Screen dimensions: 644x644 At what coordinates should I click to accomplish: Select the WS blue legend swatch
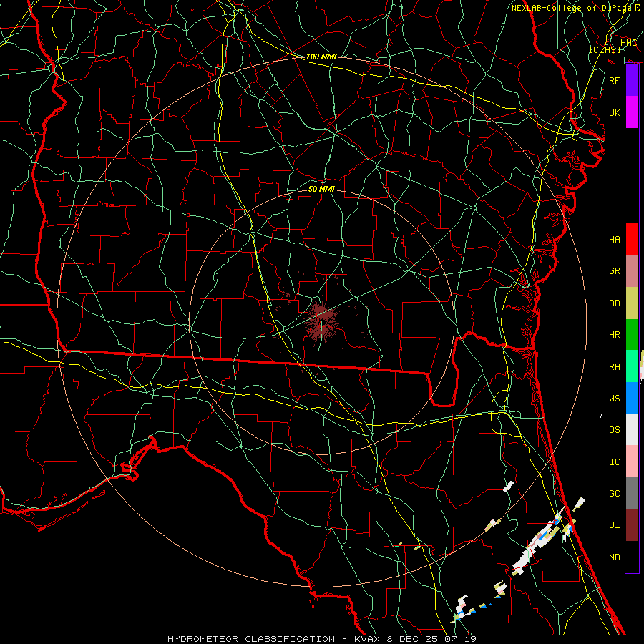click(632, 398)
